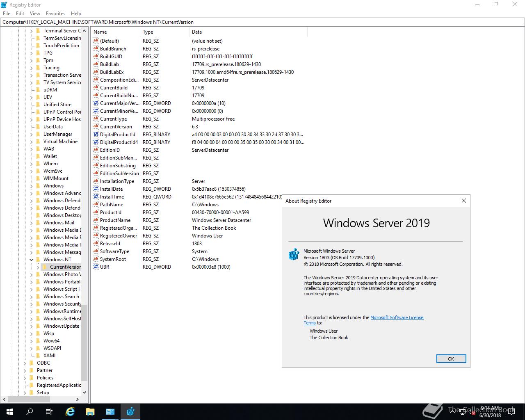Click the SystemRoot string value icon
This screenshot has width=525, height=420.
pyautogui.click(x=96, y=259)
